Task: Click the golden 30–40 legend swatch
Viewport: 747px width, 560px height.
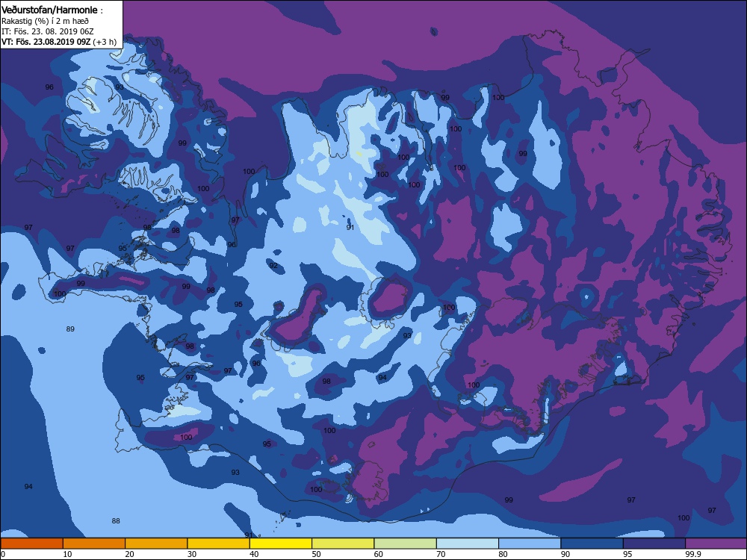Action: pyautogui.click(x=219, y=544)
